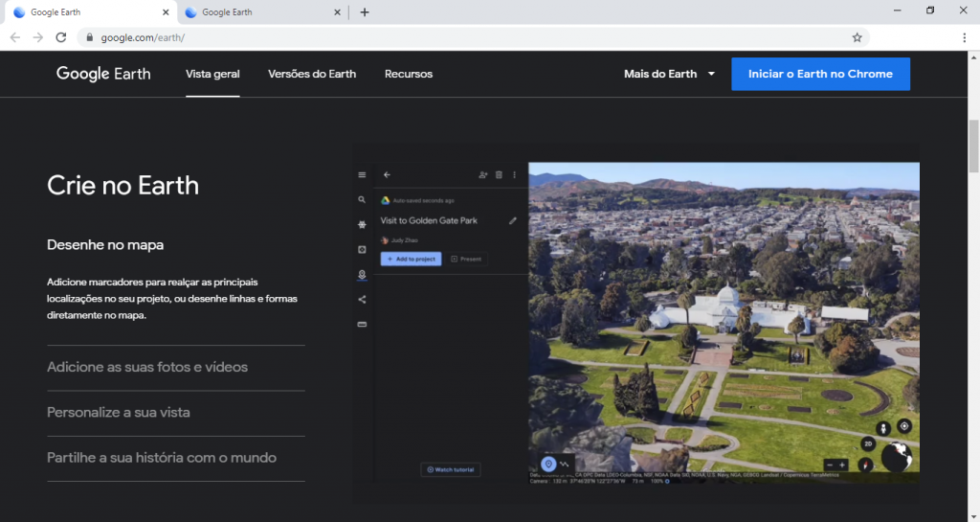Click the site lock icon in address bar
This screenshot has width=980, height=522.
89,37
